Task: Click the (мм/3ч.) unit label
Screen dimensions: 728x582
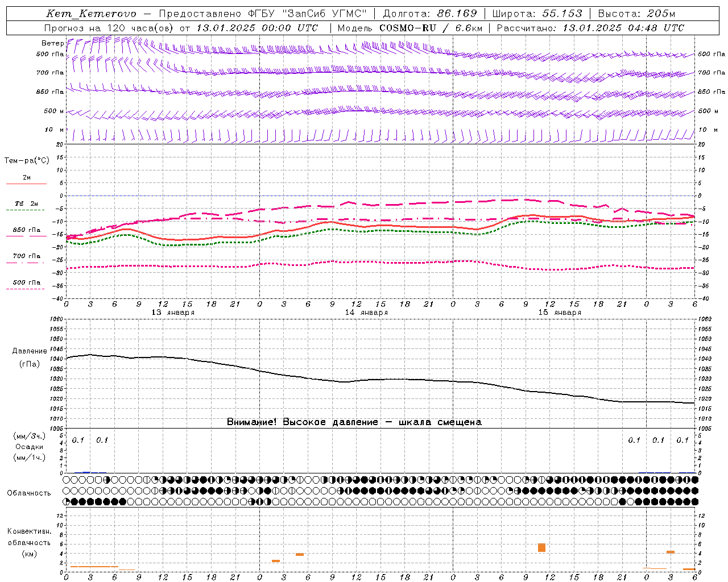Action: (29, 436)
